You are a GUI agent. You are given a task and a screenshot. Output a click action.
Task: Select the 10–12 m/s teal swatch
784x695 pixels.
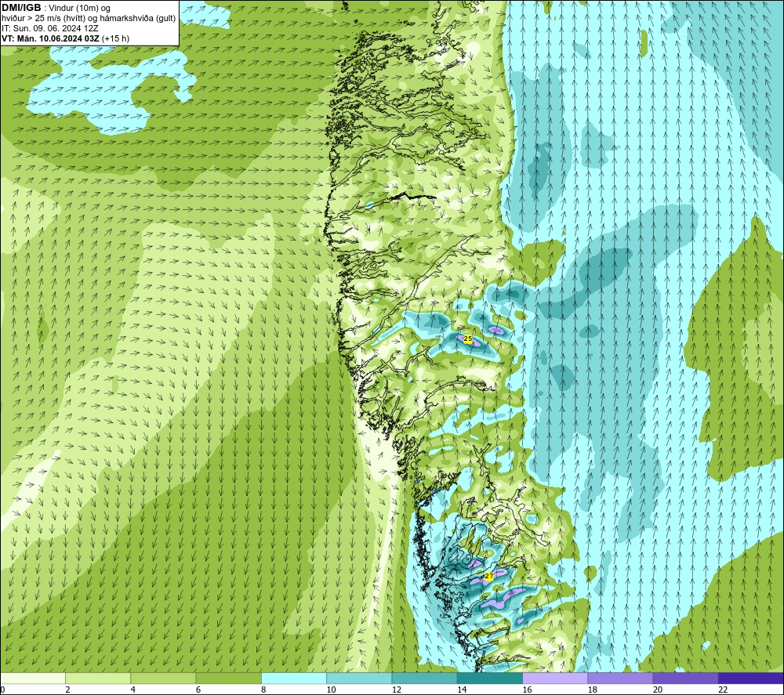359,678
